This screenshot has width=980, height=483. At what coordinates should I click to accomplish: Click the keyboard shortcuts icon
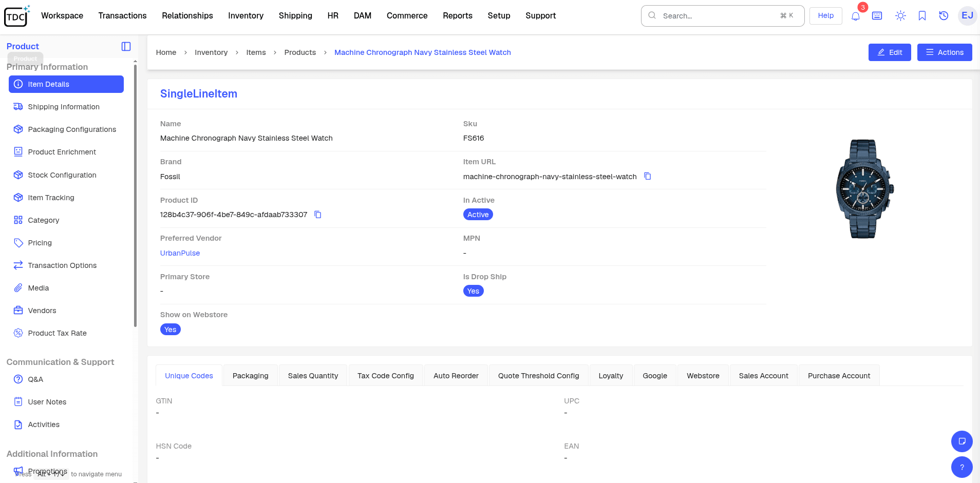pyautogui.click(x=877, y=16)
